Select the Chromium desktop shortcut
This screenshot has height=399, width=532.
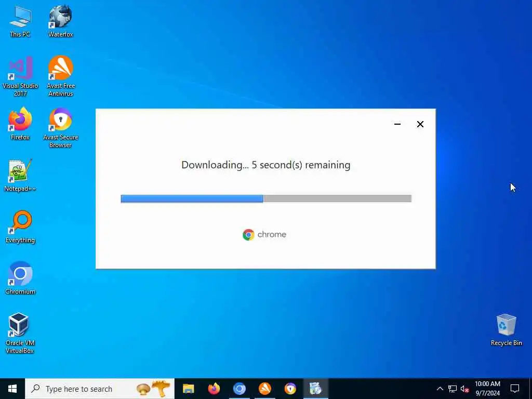coord(20,278)
